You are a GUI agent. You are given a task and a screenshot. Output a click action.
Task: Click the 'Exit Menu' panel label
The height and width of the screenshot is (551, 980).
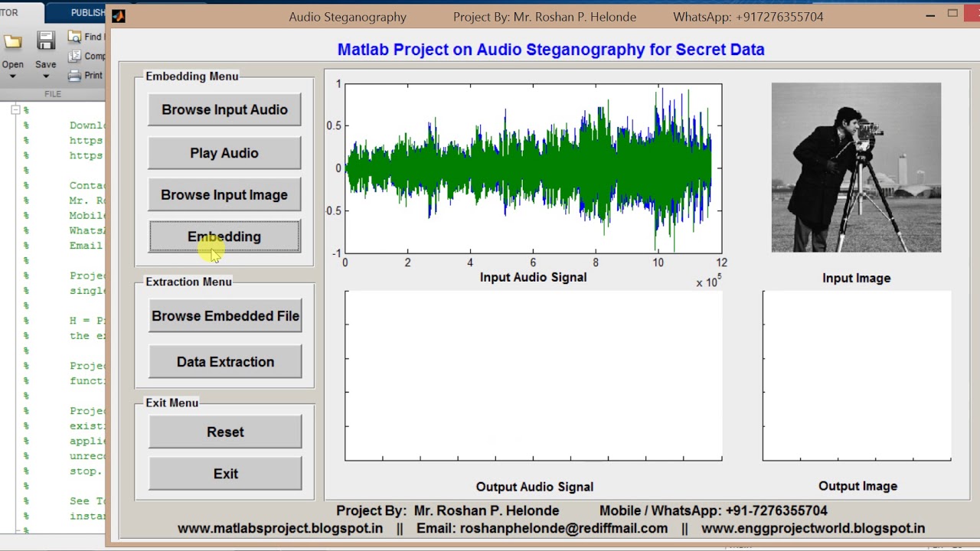click(x=171, y=403)
